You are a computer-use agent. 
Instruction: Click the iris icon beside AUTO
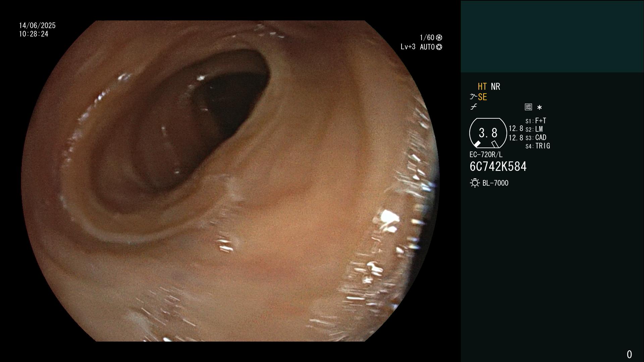439,47
